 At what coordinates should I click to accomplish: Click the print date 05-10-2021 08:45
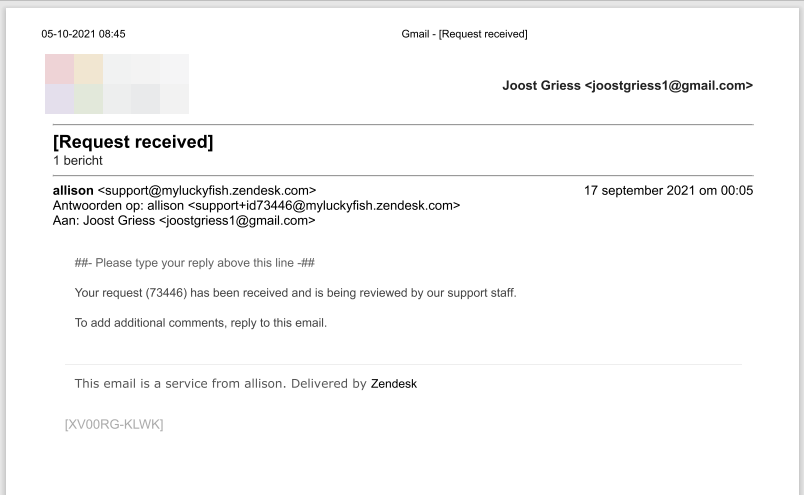coord(83,34)
